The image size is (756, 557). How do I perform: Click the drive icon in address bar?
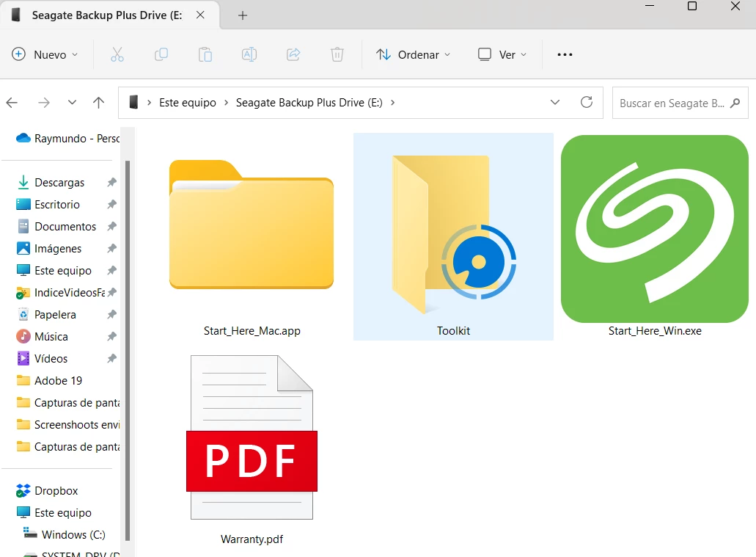click(x=133, y=102)
